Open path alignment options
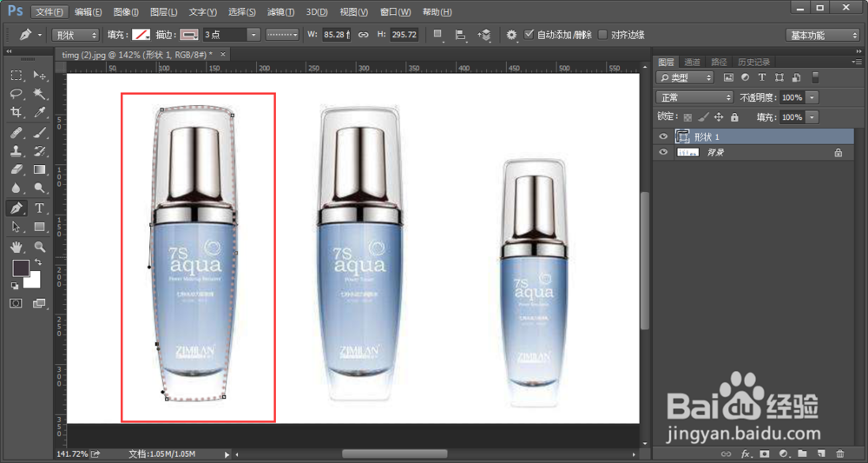The width and height of the screenshot is (868, 463). click(461, 35)
